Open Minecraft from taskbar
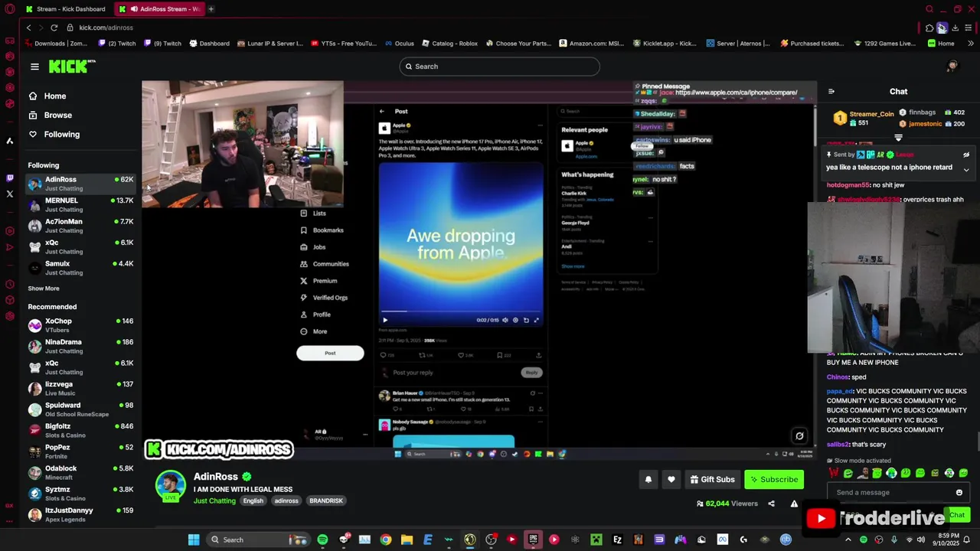This screenshot has height=551, width=980. [x=596, y=540]
